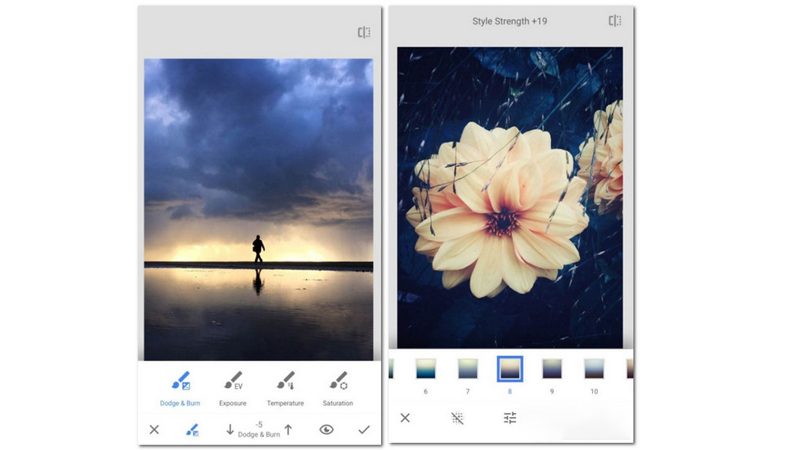Tap the flower photo preview
The height and width of the screenshot is (450, 800).
pos(510,198)
